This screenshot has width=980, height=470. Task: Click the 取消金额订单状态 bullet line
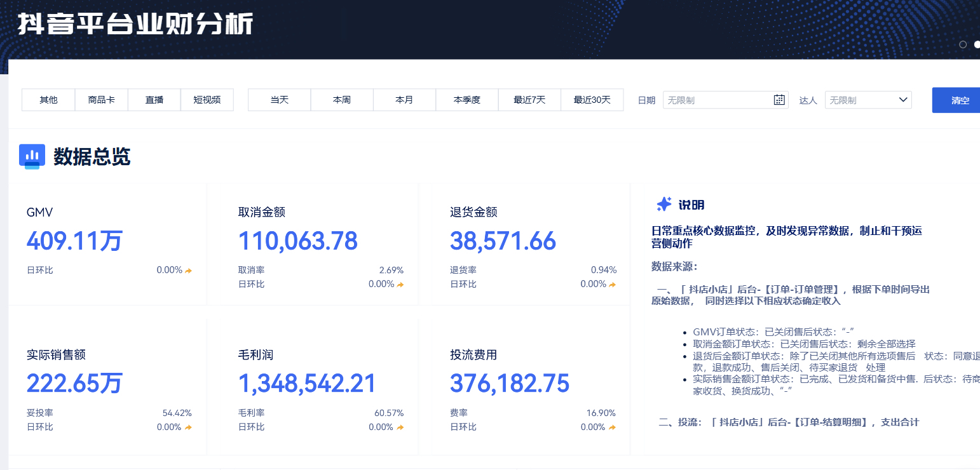point(804,344)
